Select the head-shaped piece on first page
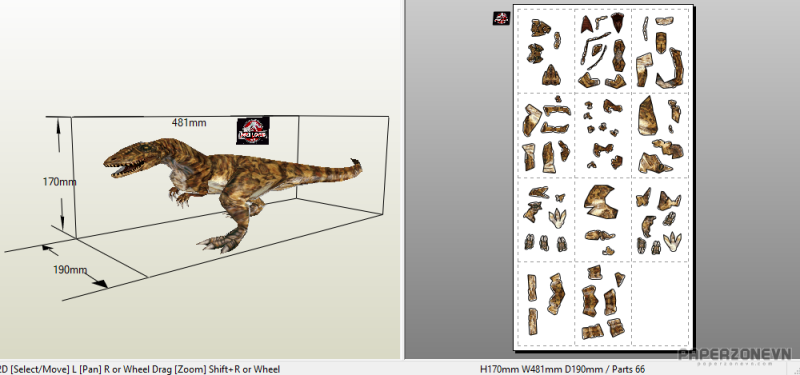 pos(551,76)
